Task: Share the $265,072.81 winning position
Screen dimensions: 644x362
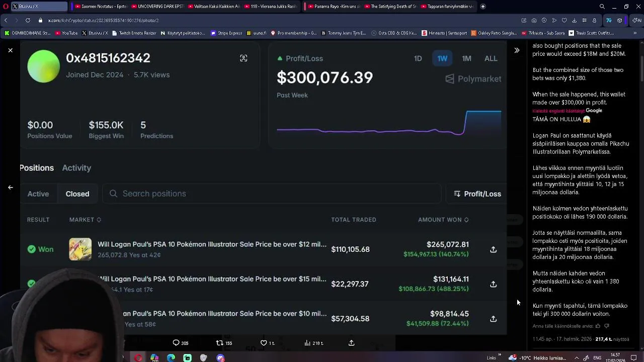Action: (x=493, y=249)
